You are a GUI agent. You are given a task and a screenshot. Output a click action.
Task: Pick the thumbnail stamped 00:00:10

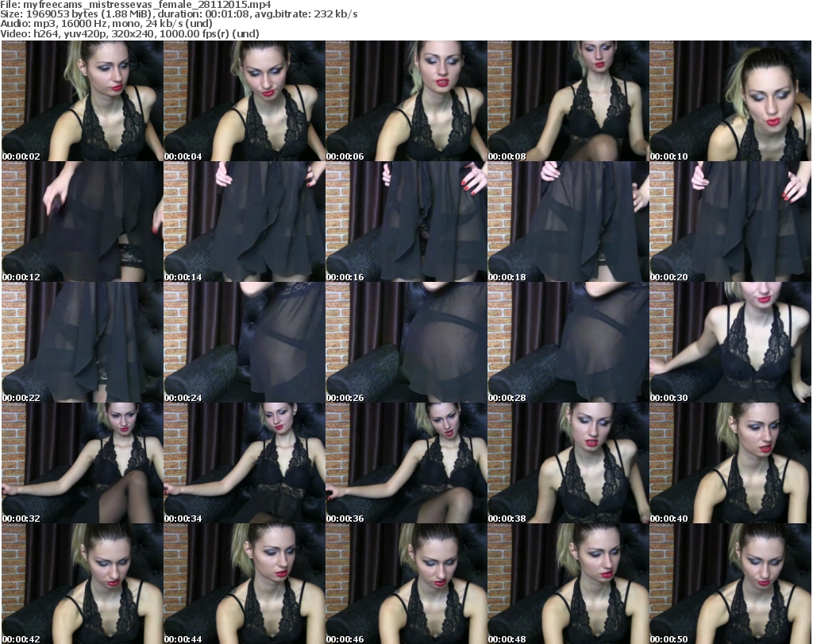pos(730,101)
